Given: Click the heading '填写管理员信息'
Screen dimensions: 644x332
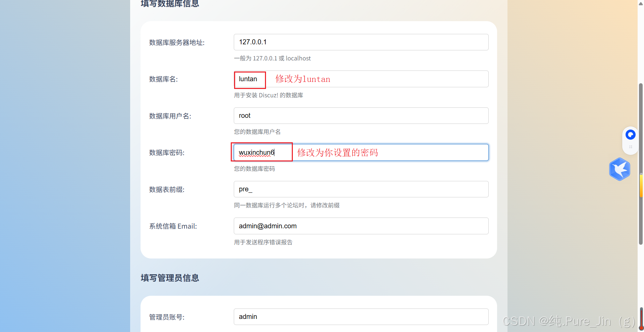Looking at the screenshot, I should coord(170,278).
